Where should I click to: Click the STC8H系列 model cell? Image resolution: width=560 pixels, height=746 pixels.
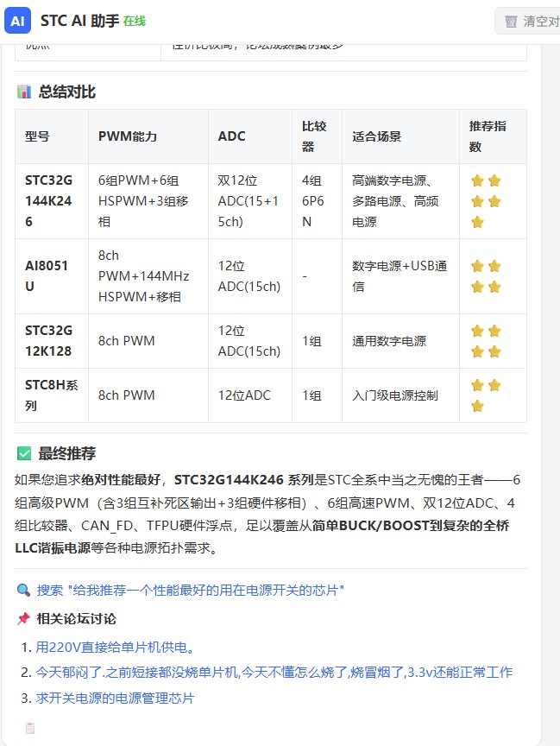click(52, 395)
